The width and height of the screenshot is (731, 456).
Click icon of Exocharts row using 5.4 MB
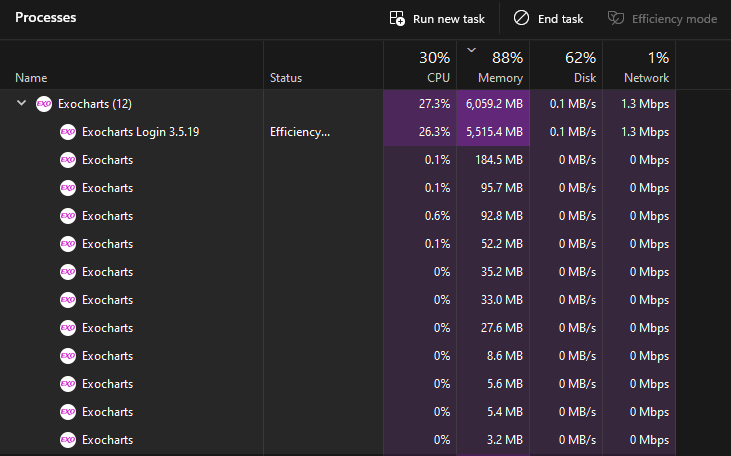(68, 412)
